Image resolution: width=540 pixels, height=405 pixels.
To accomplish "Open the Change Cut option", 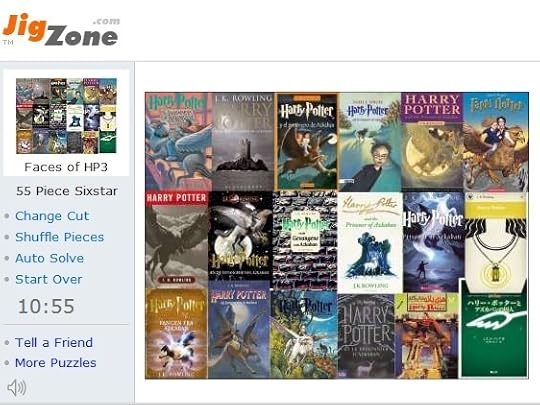I will click(52, 216).
